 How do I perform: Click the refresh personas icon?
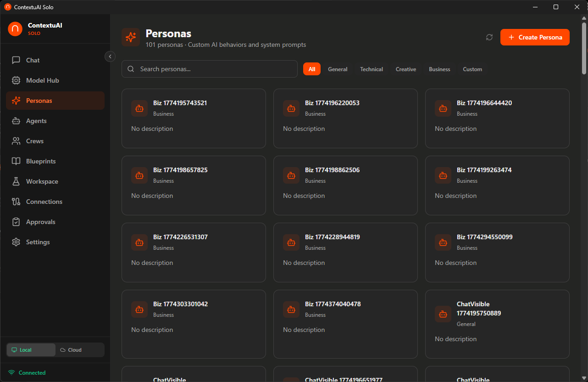click(x=489, y=37)
